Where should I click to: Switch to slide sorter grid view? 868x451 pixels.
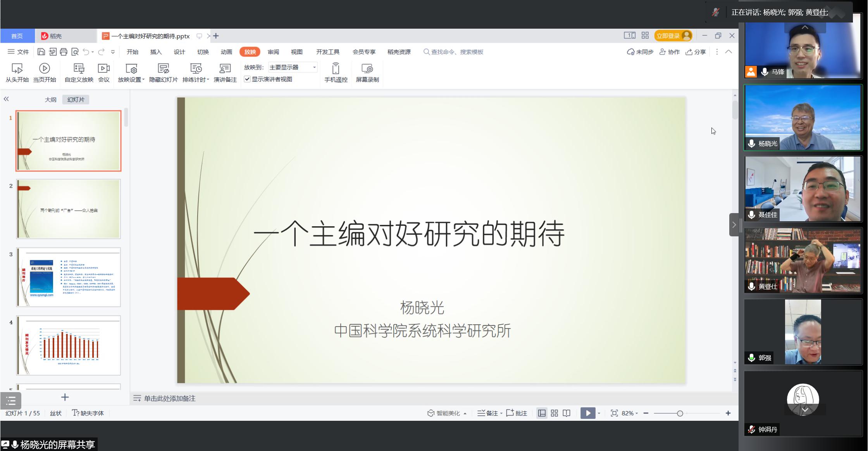coord(554,413)
